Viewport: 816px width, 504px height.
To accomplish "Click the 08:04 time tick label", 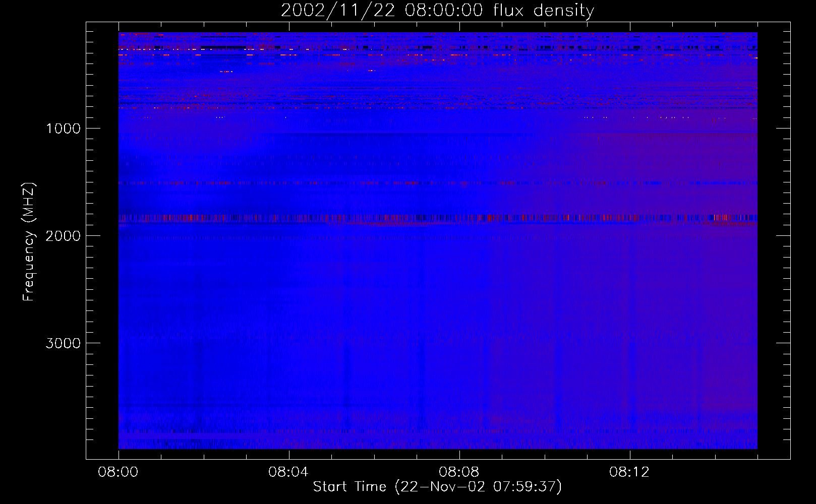I will click(x=288, y=472).
